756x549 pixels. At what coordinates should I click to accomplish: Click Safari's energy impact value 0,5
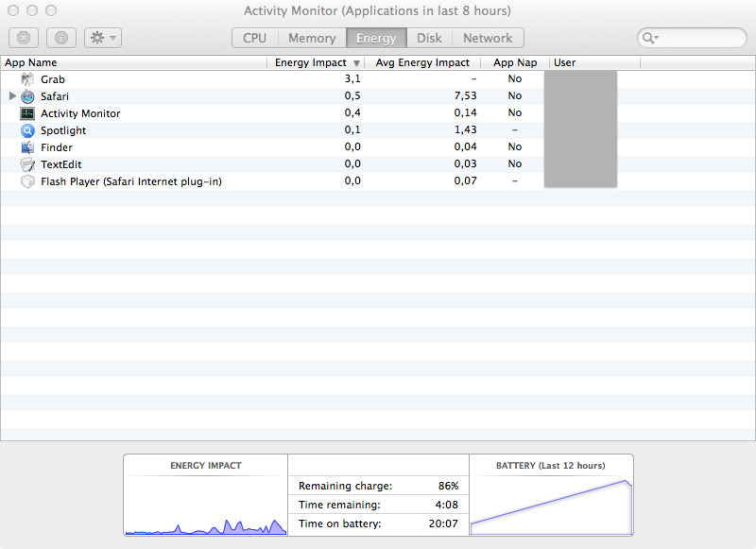[352, 96]
